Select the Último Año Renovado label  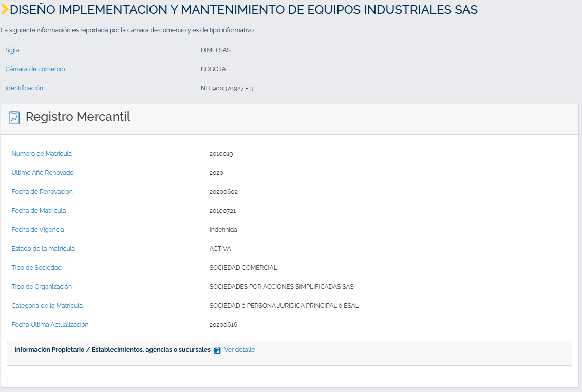click(43, 172)
